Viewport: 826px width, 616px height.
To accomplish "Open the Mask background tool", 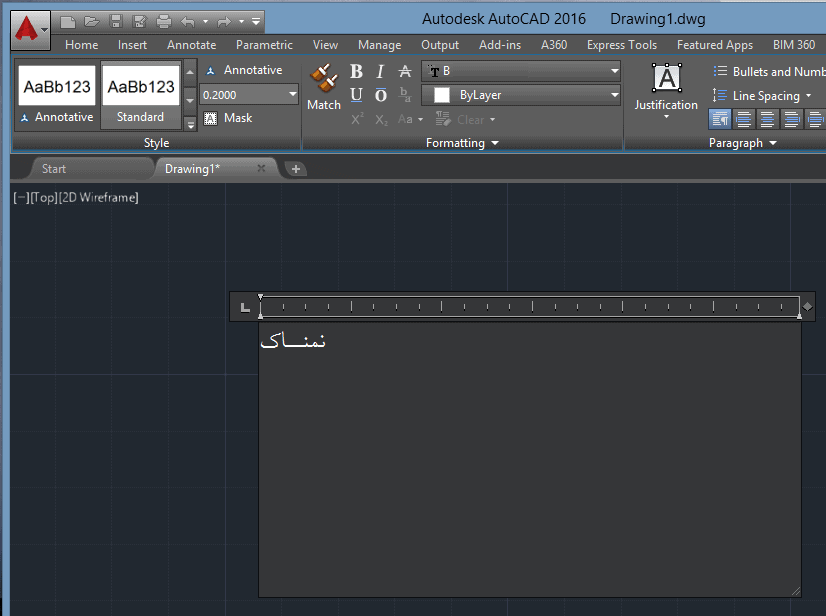I will (228, 118).
